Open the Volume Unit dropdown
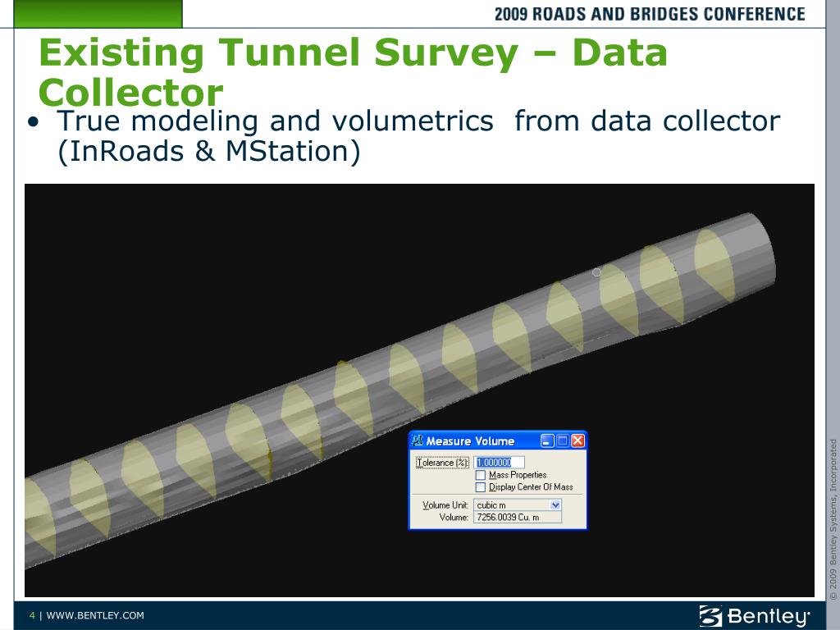Viewport: 840px width, 630px height. pos(555,505)
